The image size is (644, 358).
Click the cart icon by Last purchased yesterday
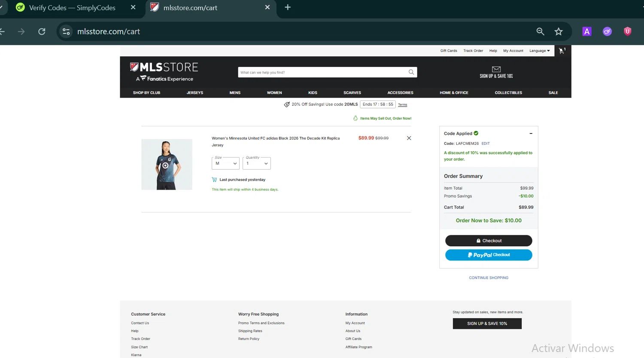(214, 179)
